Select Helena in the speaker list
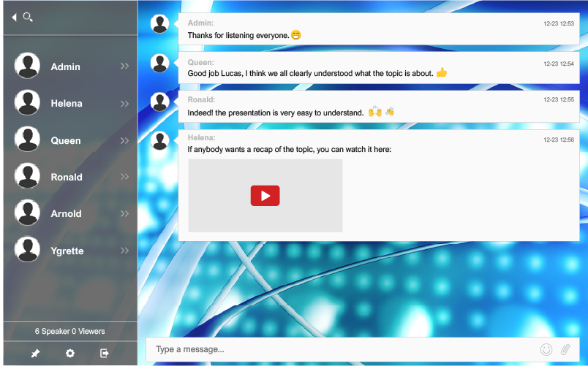The height and width of the screenshot is (366, 588). pos(67,104)
